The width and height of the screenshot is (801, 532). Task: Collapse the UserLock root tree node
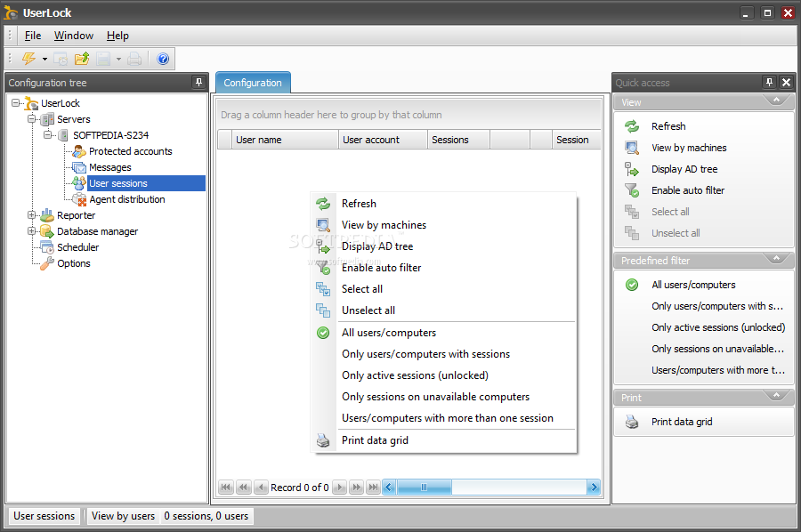pyautogui.click(x=16, y=103)
